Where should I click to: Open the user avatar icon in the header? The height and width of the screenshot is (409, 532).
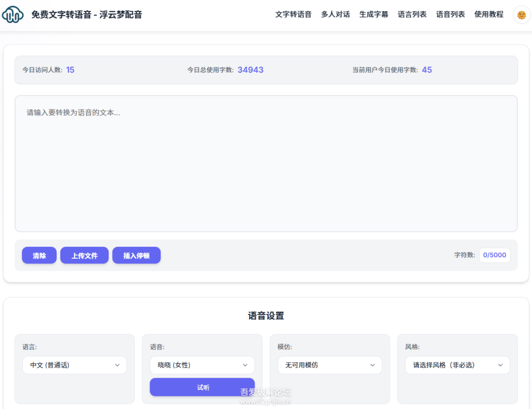click(522, 15)
